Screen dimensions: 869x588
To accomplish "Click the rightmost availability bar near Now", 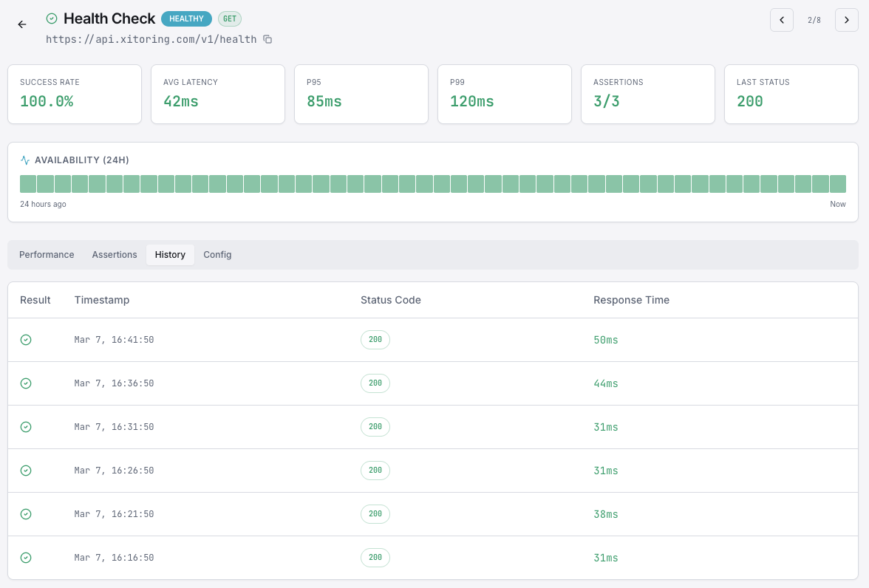I will (838, 183).
